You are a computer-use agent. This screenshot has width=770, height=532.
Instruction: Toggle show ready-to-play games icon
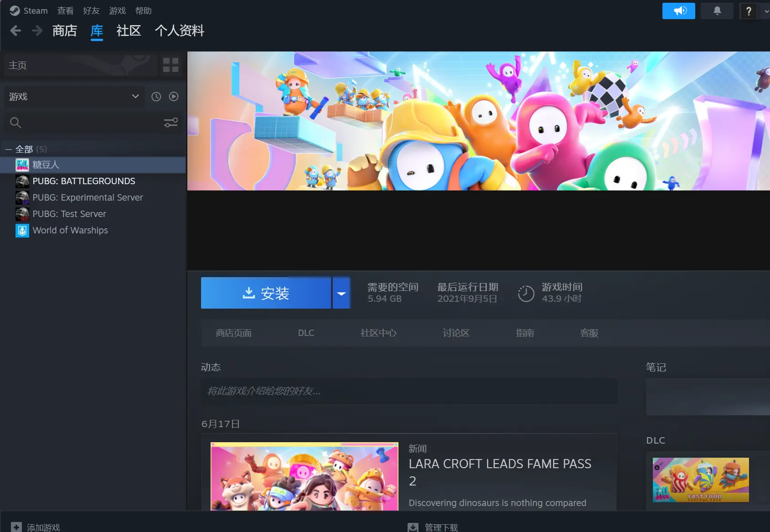[x=174, y=97]
